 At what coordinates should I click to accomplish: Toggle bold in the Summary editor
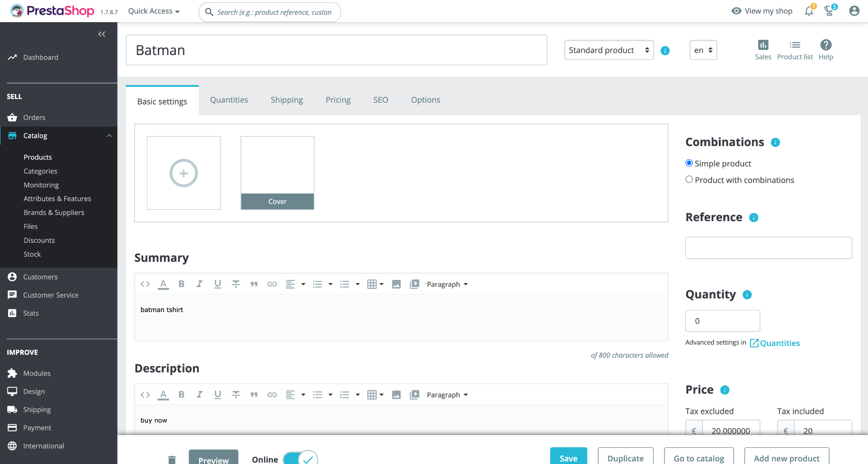[x=181, y=284]
